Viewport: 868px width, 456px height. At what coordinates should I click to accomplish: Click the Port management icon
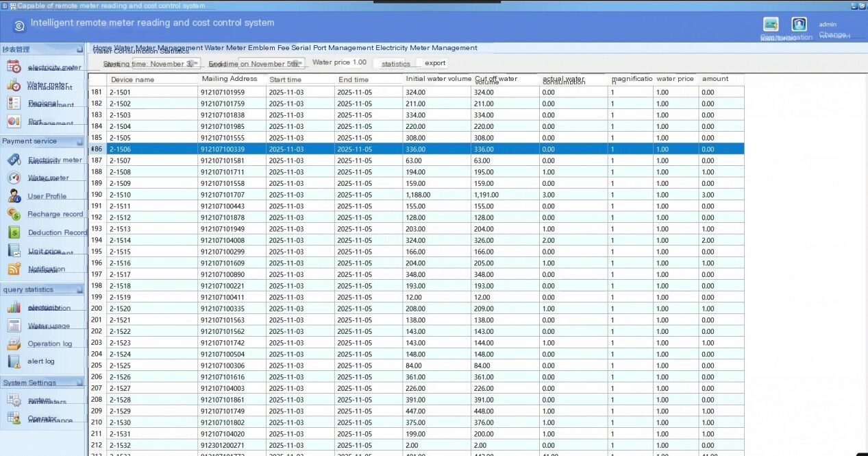point(14,121)
